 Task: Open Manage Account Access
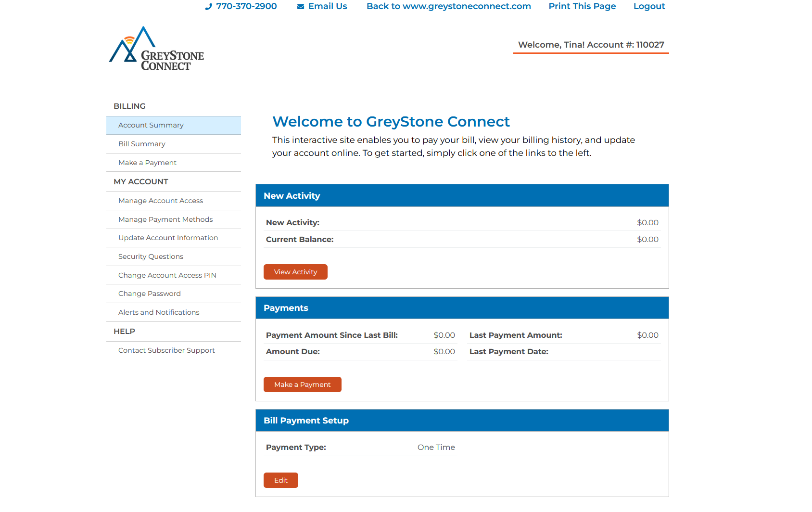pyautogui.click(x=174, y=201)
